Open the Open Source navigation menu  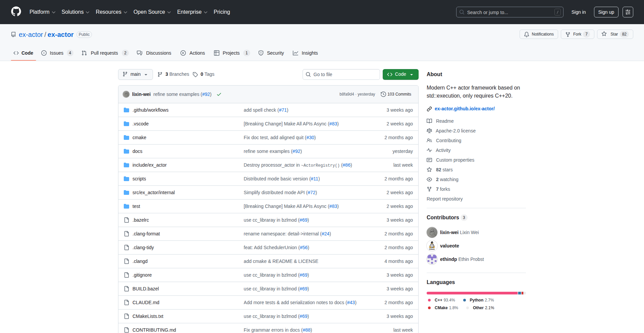[152, 12]
